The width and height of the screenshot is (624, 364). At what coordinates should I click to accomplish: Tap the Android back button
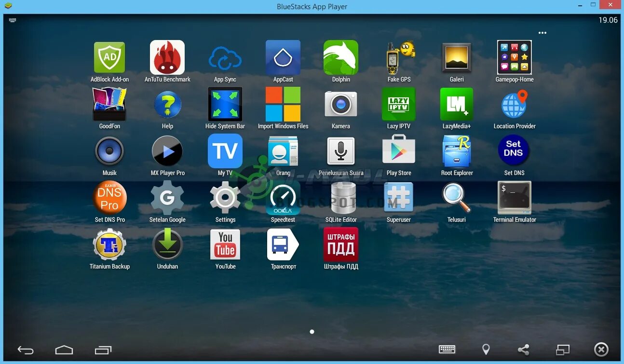point(26,350)
